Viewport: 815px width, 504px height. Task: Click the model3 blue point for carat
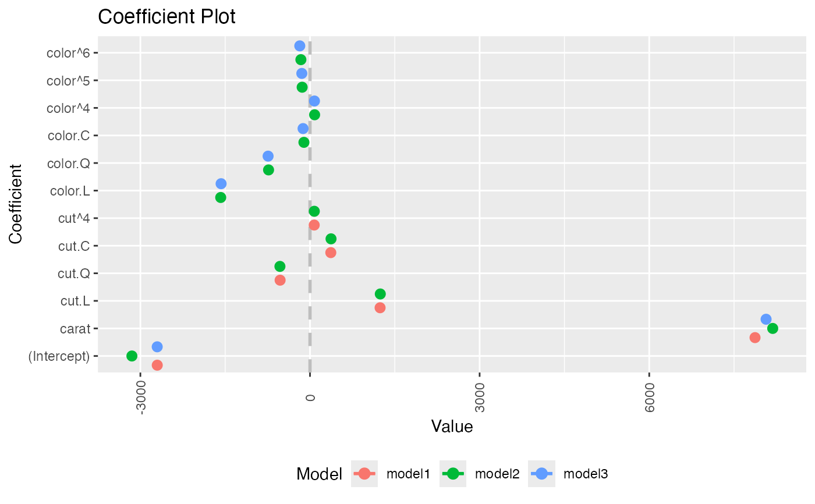tap(766, 319)
